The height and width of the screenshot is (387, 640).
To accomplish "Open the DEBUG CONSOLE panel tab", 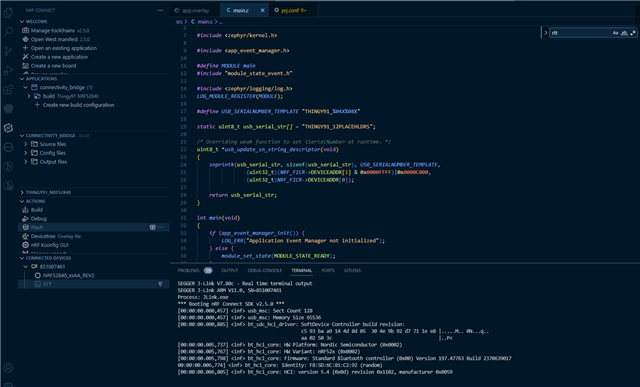I will pos(264,270).
